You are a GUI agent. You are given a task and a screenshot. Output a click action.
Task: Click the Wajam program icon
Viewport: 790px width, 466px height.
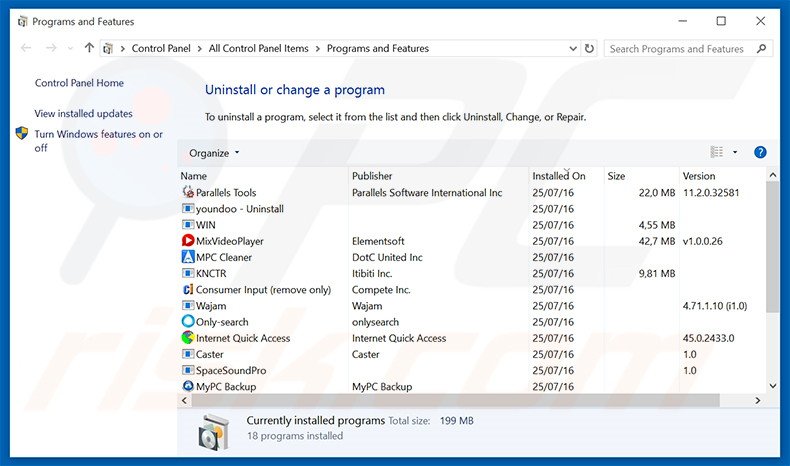(188, 305)
